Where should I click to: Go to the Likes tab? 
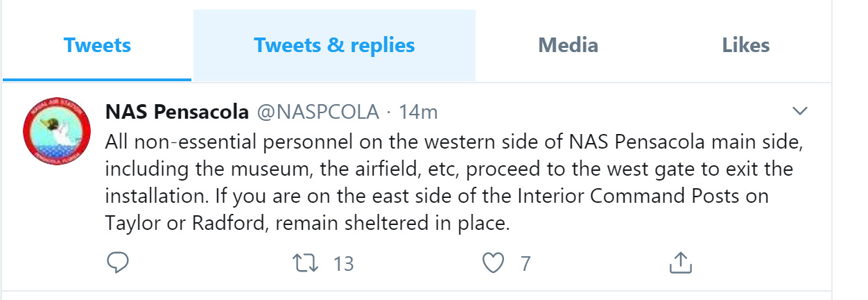coord(746,46)
